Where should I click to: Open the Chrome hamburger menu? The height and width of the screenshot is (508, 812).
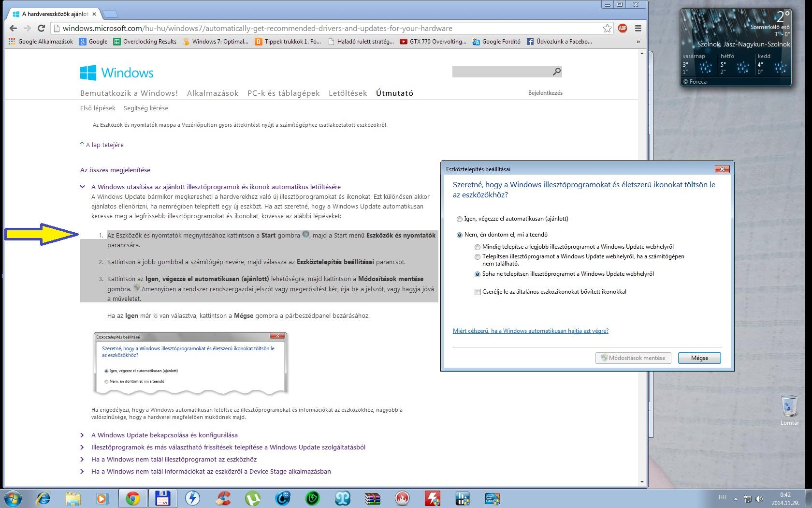(x=638, y=29)
